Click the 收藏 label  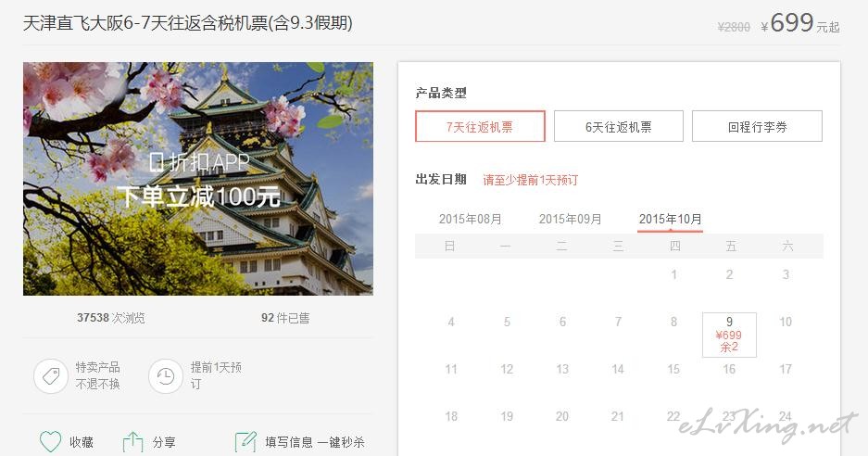[82, 442]
